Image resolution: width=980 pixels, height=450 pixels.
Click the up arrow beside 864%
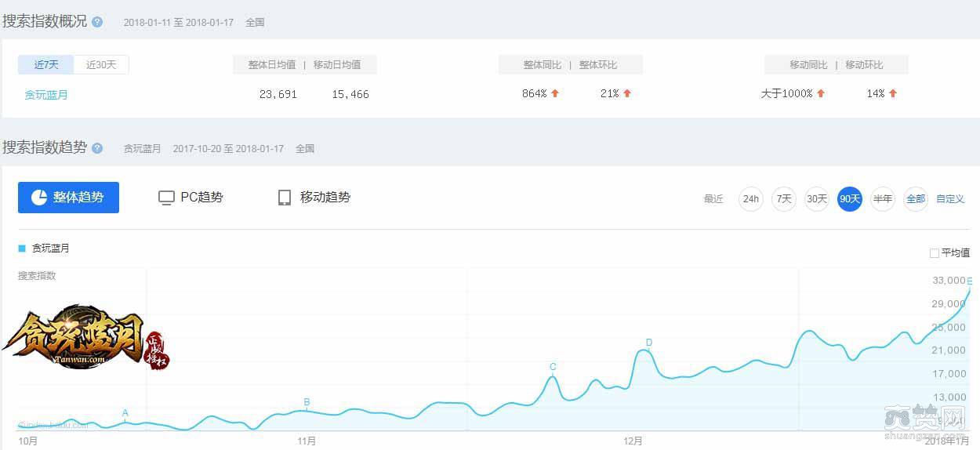click(555, 93)
